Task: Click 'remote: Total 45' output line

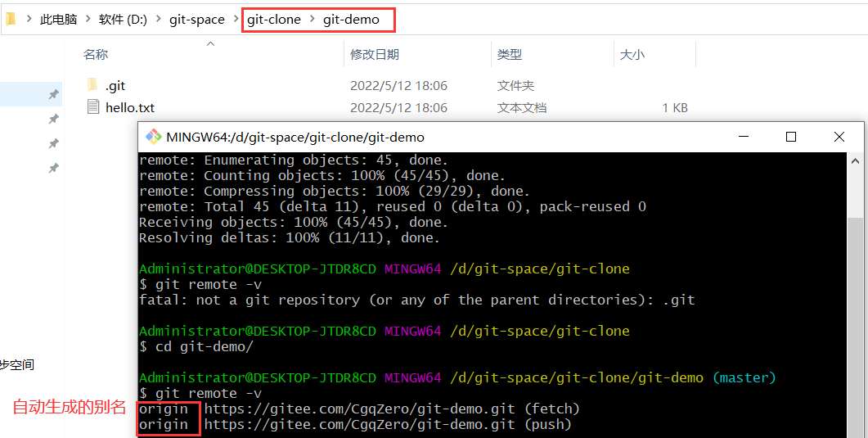Action: [x=393, y=207]
